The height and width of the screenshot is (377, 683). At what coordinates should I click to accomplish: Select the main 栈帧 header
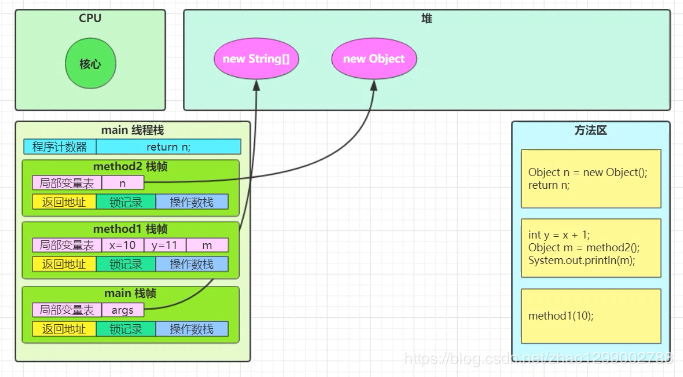tap(130, 293)
